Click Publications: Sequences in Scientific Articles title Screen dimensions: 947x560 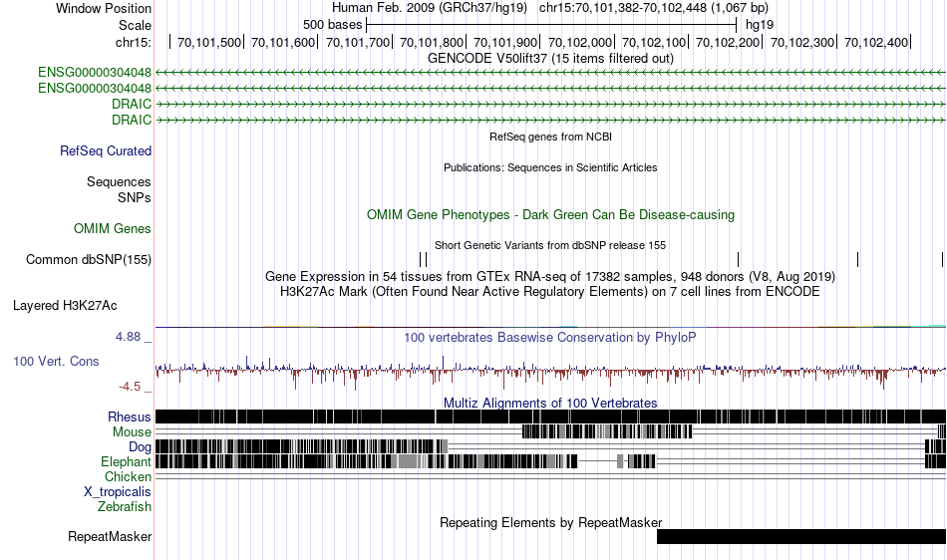tap(550, 167)
